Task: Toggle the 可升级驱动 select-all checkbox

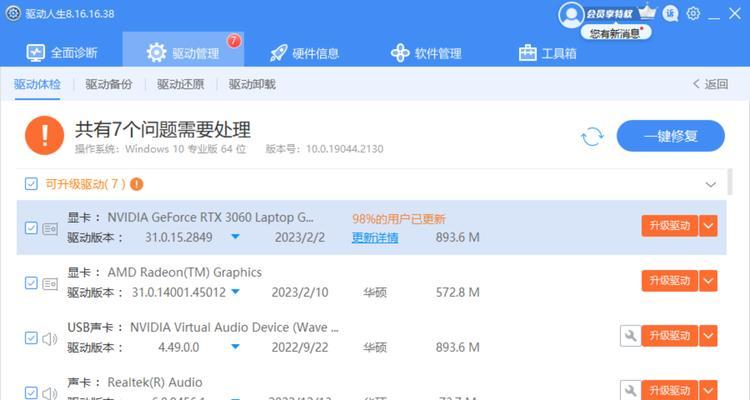Action: (31, 184)
